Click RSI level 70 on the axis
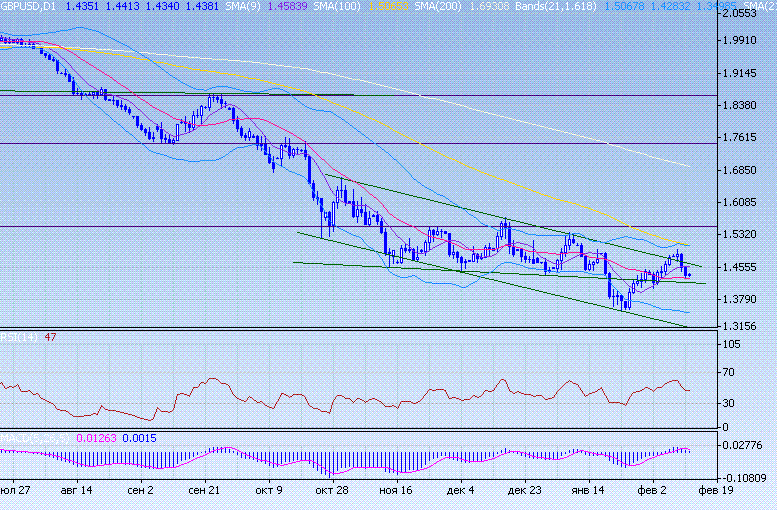Viewport: 777px width, 510px height. click(729, 374)
